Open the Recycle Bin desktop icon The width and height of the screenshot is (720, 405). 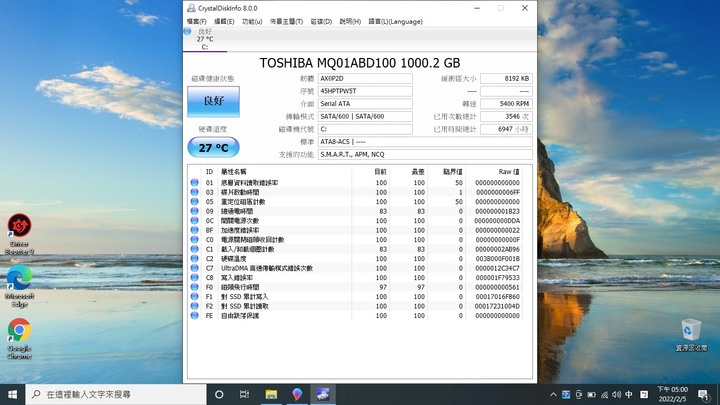[691, 335]
